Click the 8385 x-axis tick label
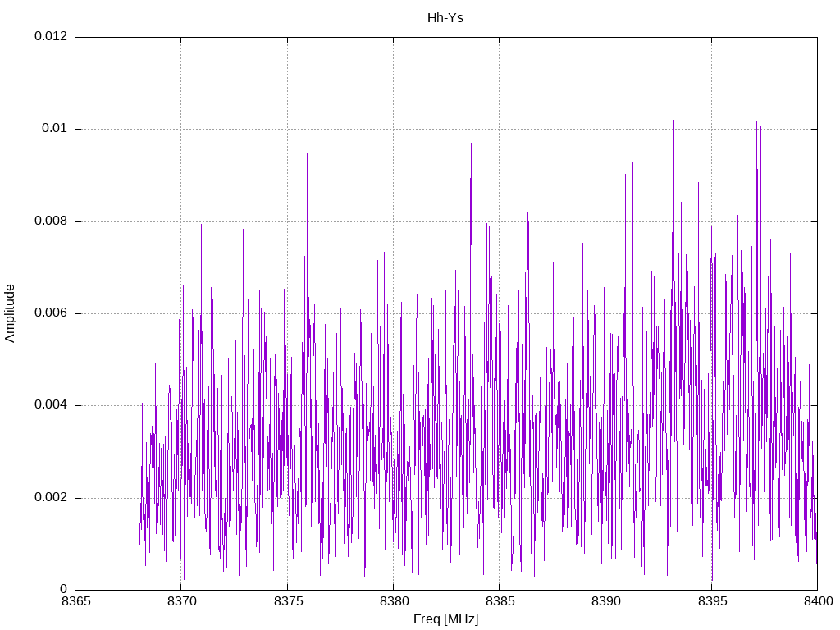Image resolution: width=840 pixels, height=630 pixels. (500, 601)
